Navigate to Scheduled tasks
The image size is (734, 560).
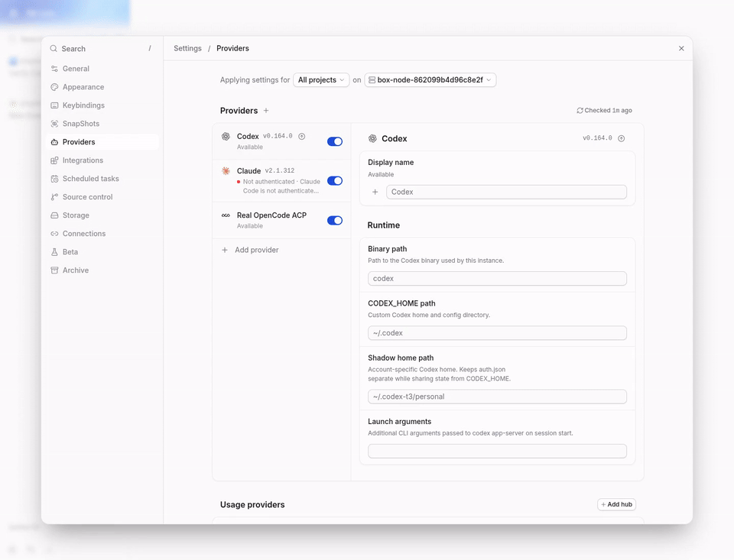pyautogui.click(x=102, y=179)
